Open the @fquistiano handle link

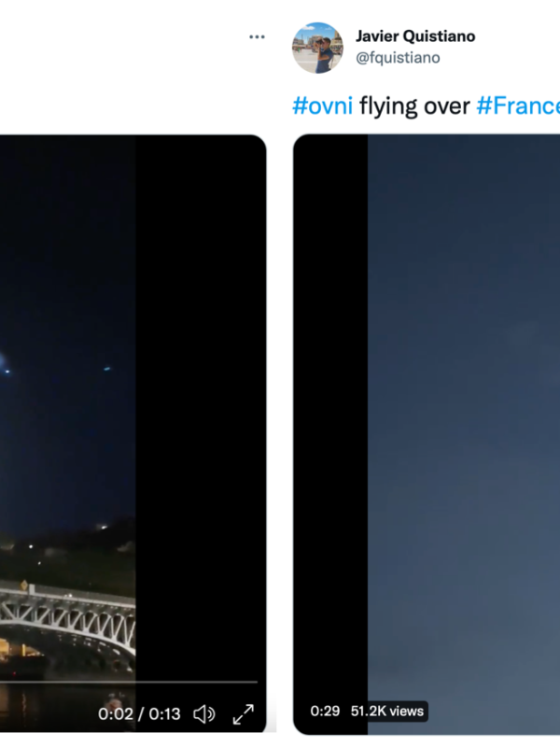[x=398, y=58]
